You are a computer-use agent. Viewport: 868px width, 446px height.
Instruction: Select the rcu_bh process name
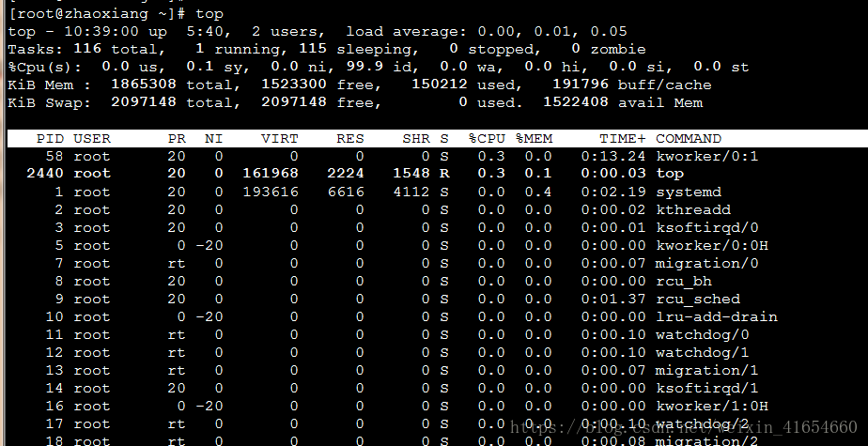(x=684, y=281)
